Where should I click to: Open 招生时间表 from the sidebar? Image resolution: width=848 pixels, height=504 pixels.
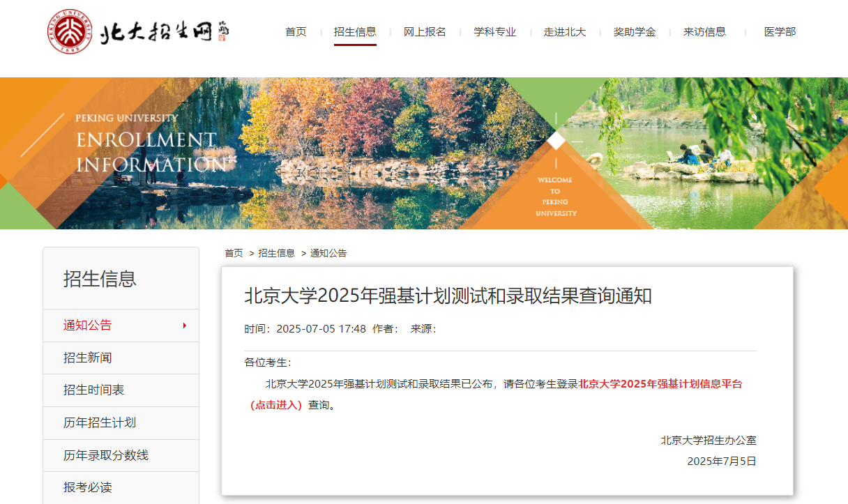coord(94,390)
